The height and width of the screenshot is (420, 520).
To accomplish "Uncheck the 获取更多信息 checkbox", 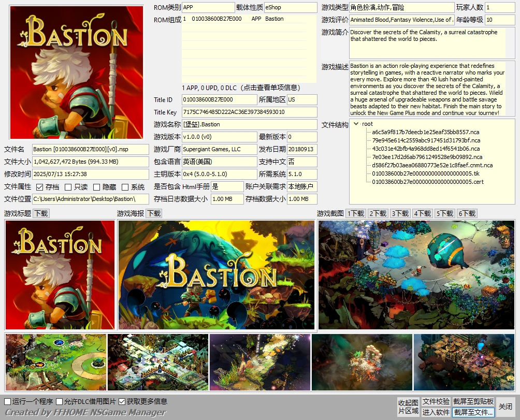I will [x=122, y=401].
